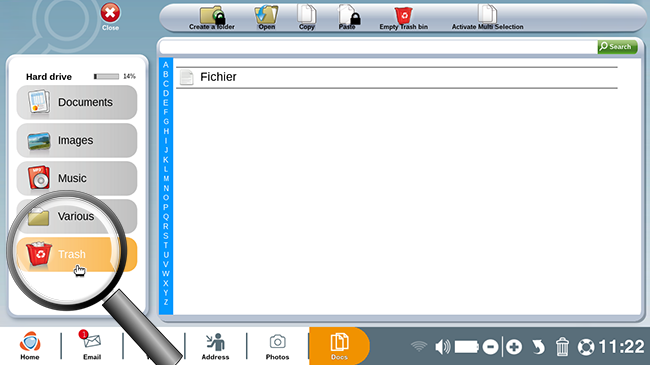Open the selected item with Open icon
The height and width of the screenshot is (365, 650).
266,18
